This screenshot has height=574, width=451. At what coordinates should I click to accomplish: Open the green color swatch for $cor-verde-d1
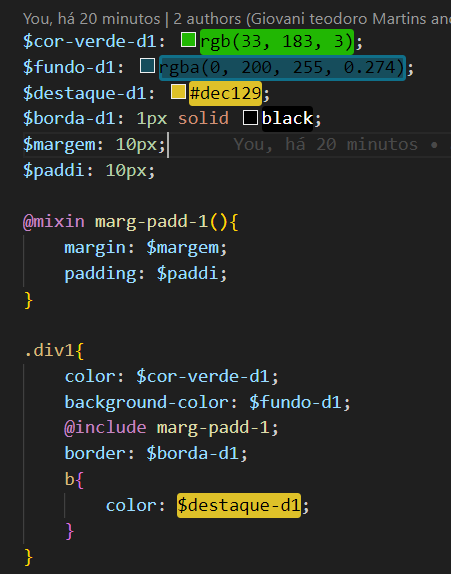click(188, 40)
